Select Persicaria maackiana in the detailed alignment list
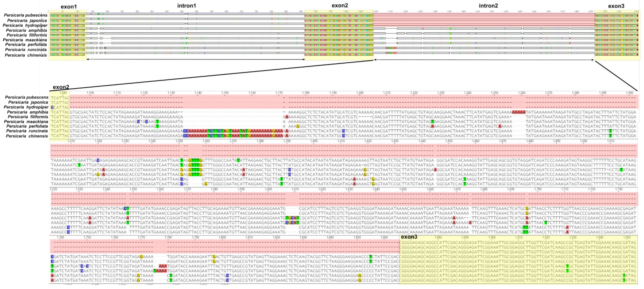 click(26, 121)
